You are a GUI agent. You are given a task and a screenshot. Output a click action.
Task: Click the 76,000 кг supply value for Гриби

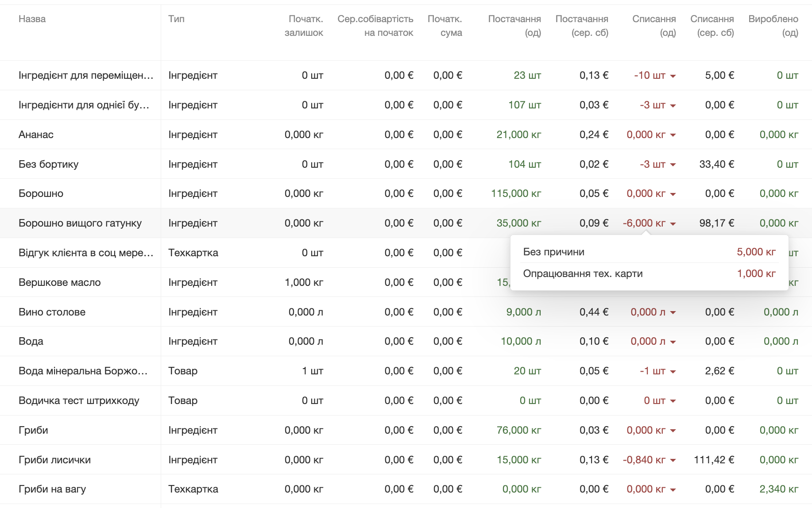518,430
